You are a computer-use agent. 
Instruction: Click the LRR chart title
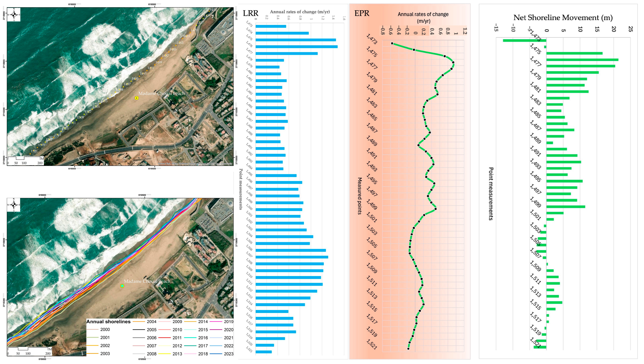[250, 13]
